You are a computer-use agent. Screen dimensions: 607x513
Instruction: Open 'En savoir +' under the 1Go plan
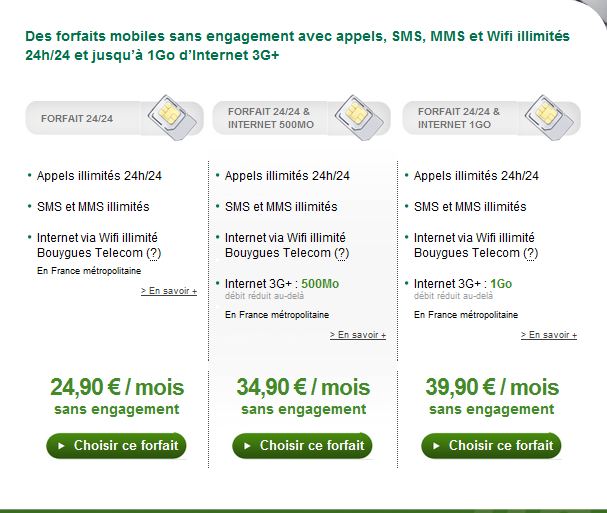[549, 335]
